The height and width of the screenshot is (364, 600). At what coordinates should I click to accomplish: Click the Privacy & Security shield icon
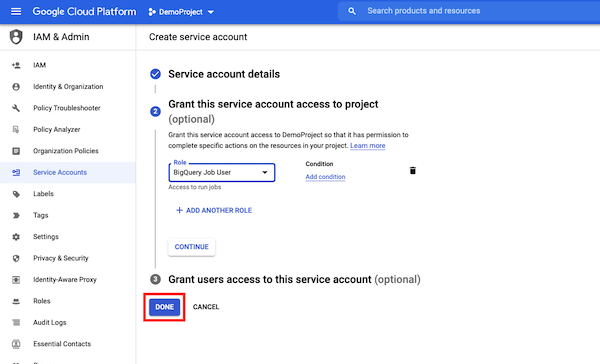[16, 258]
